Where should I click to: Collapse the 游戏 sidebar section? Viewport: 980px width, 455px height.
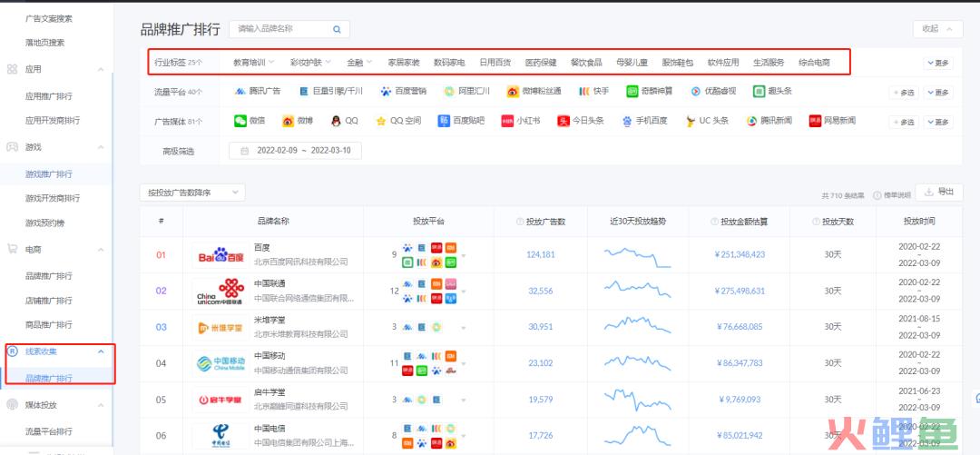coord(101,147)
